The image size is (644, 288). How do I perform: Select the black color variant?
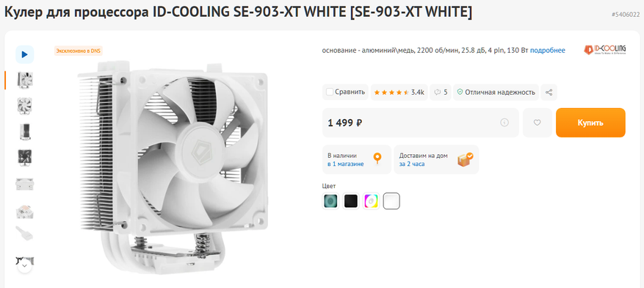click(x=351, y=201)
